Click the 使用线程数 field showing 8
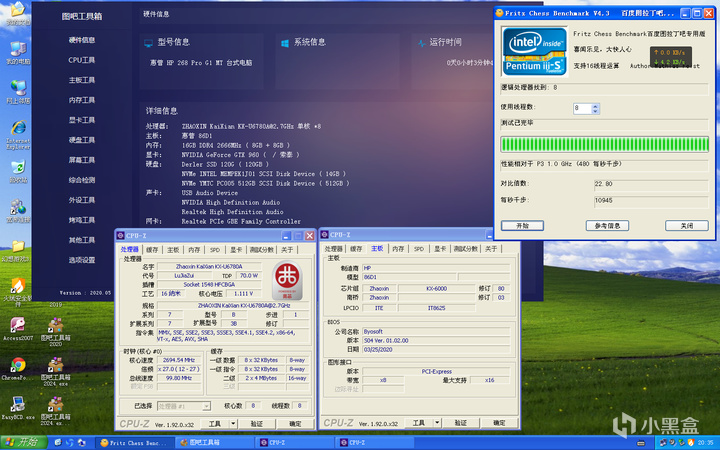 point(582,108)
